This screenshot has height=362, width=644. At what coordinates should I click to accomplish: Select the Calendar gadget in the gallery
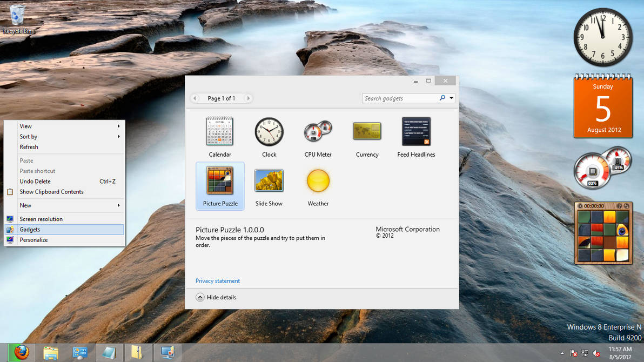click(220, 137)
